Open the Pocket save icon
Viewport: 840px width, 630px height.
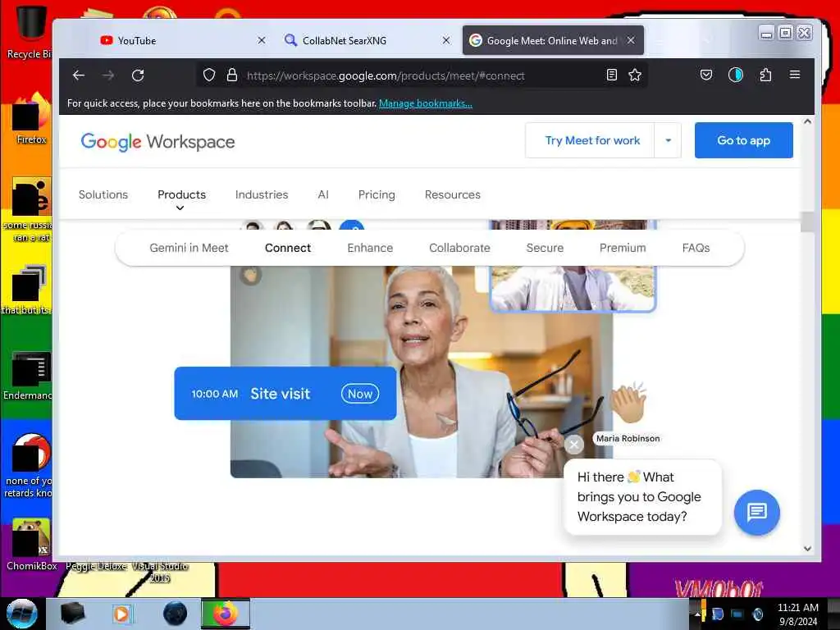tap(706, 75)
